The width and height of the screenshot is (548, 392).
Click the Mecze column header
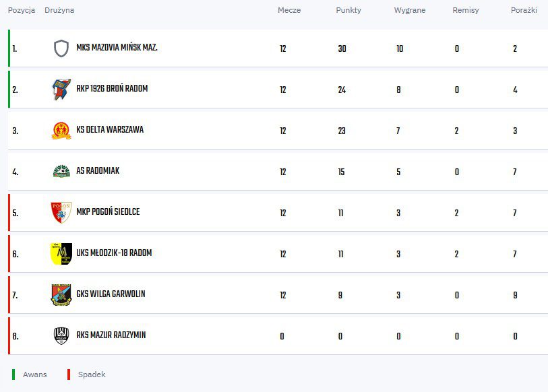(289, 11)
